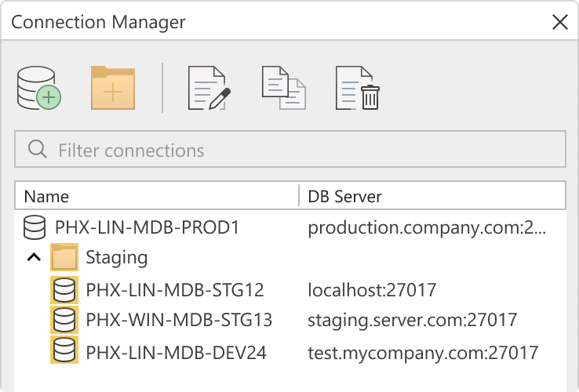Click the Edit connection pencil icon
579x392 pixels.
click(x=209, y=88)
